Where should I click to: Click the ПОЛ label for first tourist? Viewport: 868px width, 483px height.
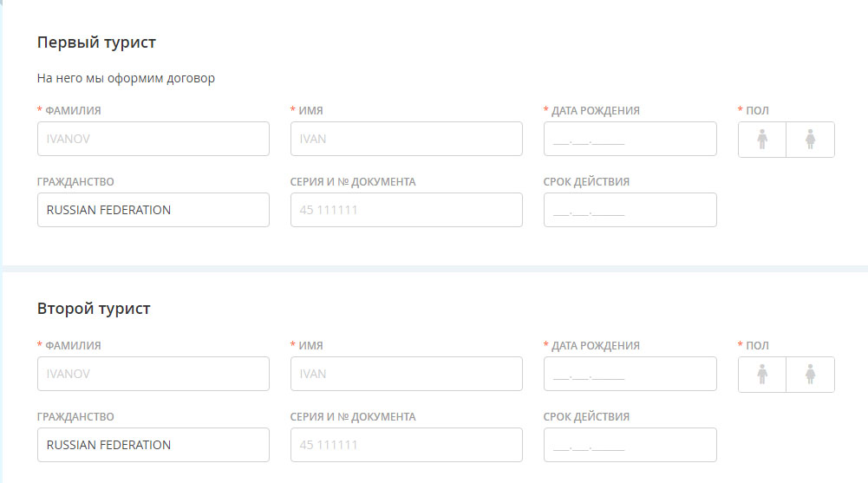757,110
